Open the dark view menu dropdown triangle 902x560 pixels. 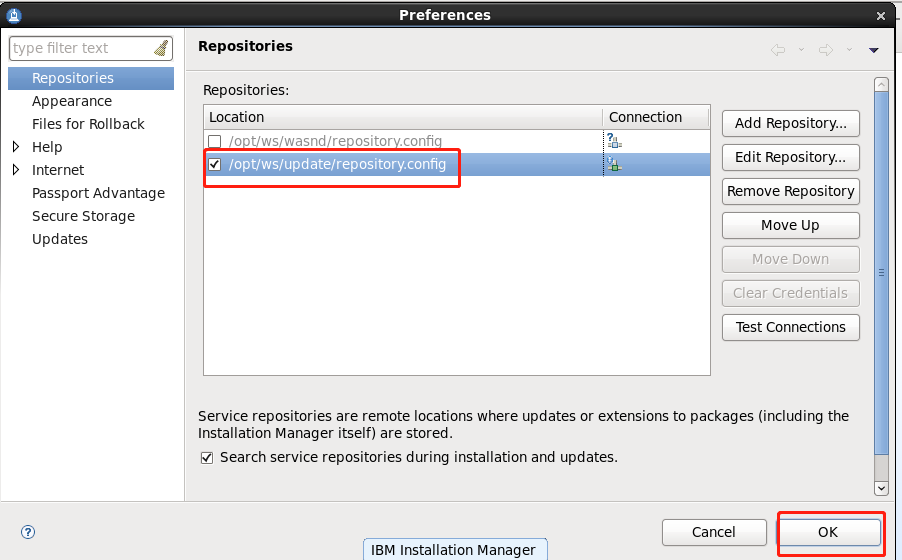point(873,50)
